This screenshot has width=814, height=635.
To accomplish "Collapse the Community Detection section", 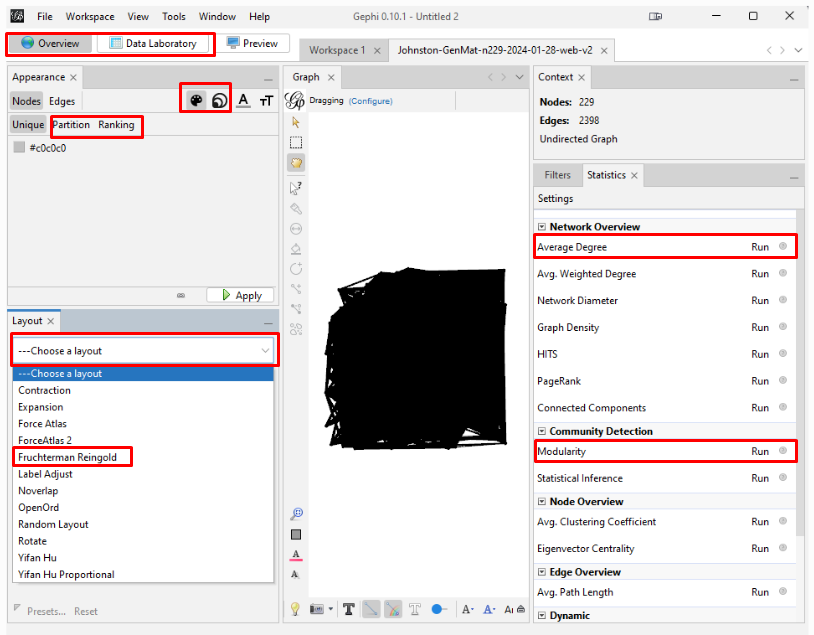I will pyautogui.click(x=542, y=431).
